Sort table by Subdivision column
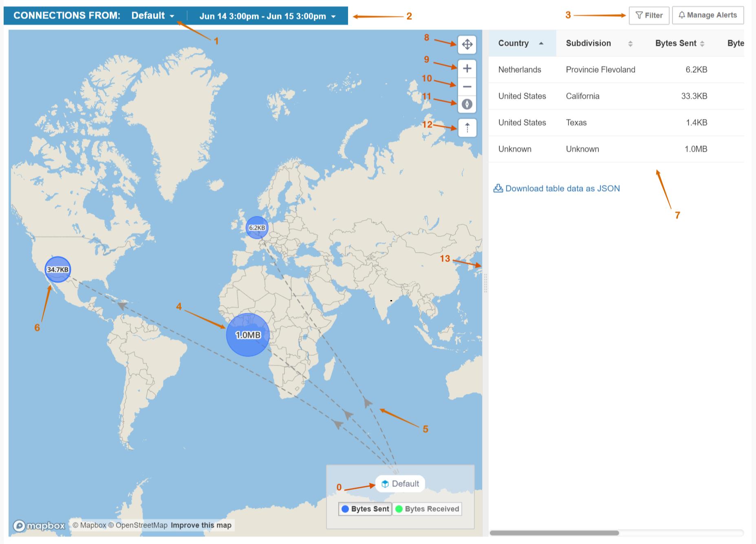 (x=599, y=43)
